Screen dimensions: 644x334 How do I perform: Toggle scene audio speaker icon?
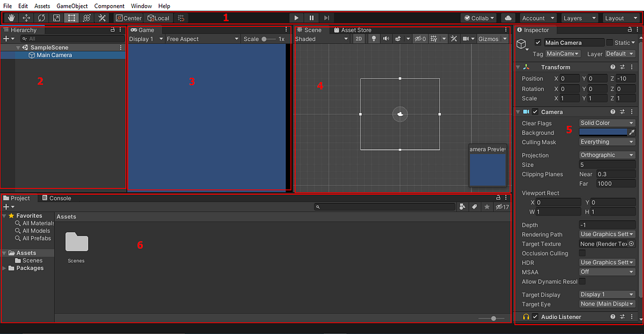(386, 38)
